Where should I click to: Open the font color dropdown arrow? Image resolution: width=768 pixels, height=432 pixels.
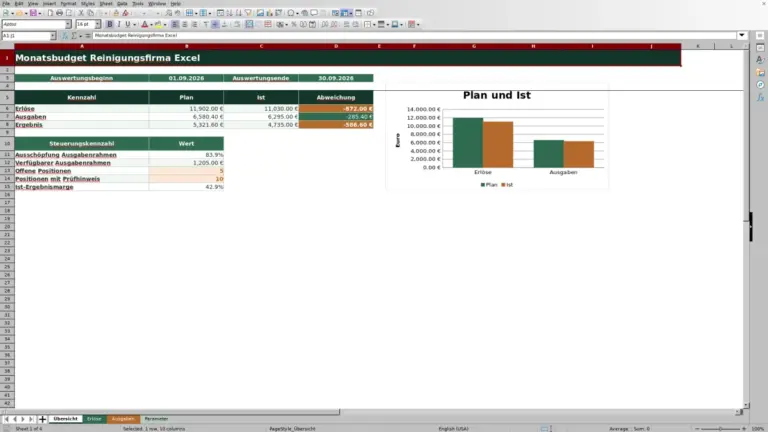(x=151, y=24)
